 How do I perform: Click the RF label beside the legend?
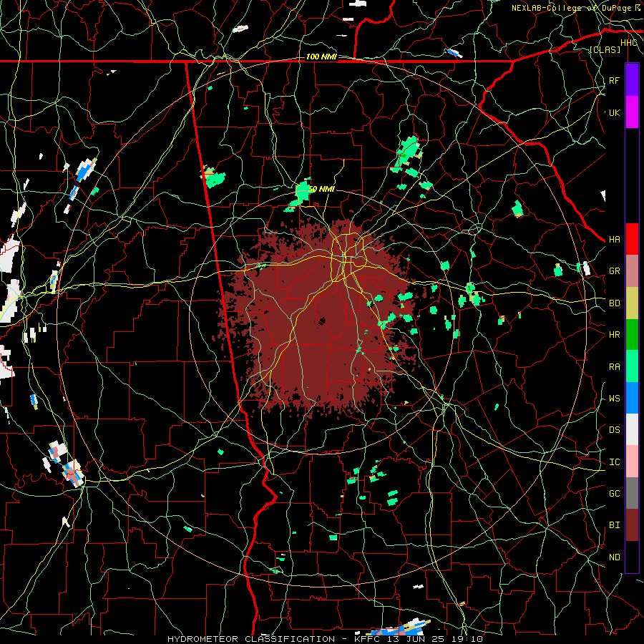(614, 80)
